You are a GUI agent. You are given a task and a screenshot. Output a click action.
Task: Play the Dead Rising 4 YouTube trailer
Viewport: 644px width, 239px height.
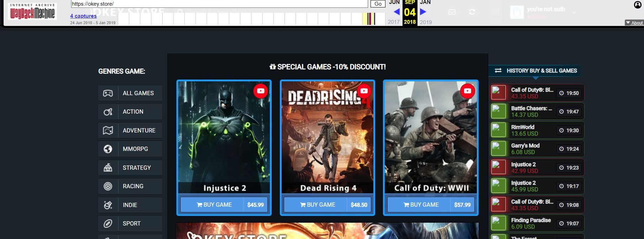(x=364, y=91)
